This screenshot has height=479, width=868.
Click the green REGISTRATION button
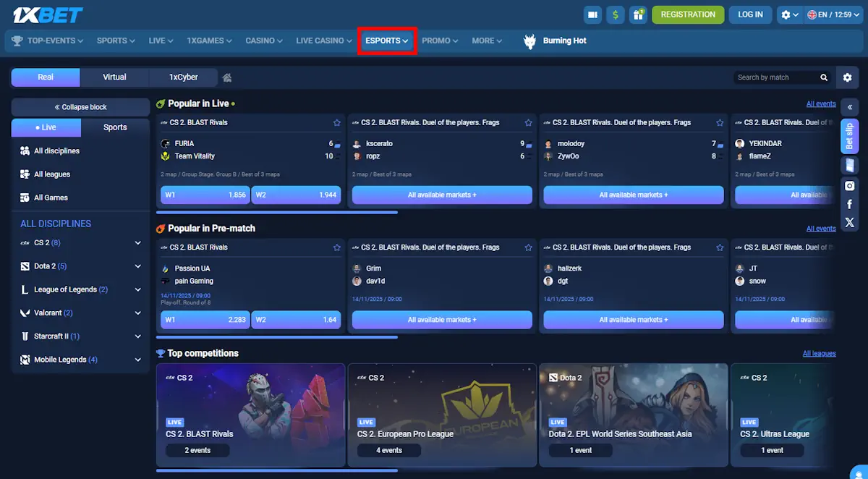coord(688,14)
